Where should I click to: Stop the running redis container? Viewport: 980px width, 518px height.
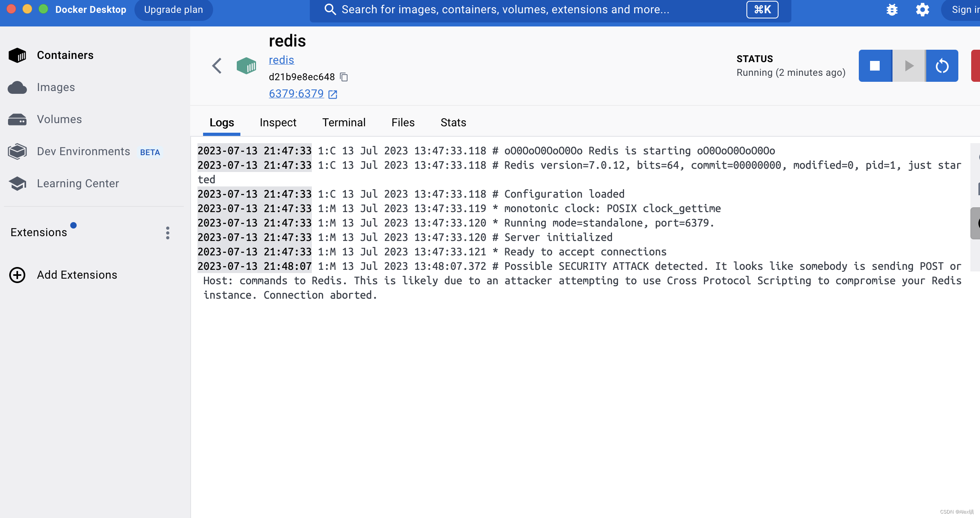click(x=875, y=65)
